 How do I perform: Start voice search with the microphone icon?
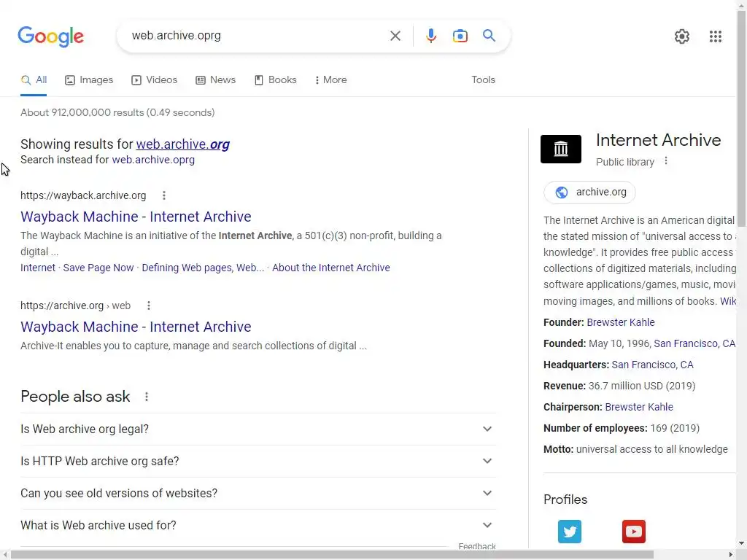(x=430, y=36)
